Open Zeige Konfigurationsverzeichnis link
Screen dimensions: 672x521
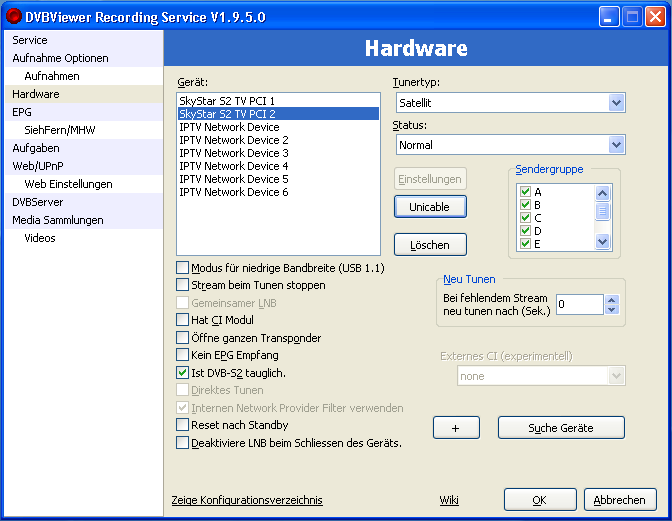[x=247, y=500]
